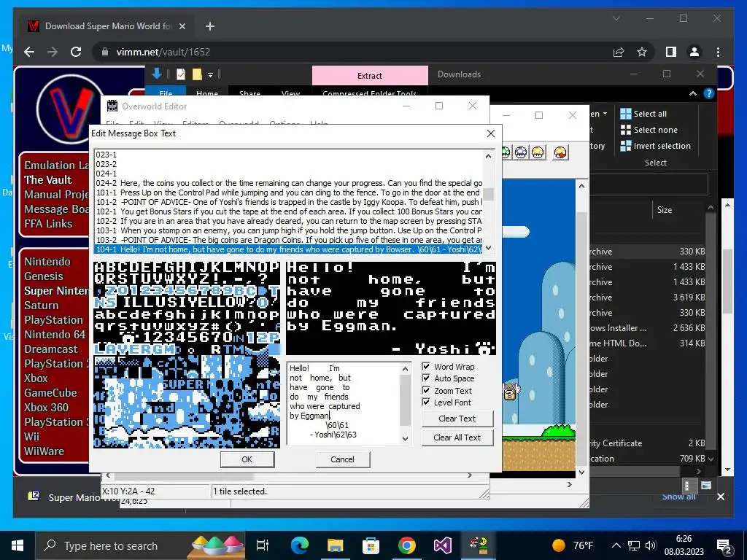Open the Share tab in Explorer ribbon
The width and height of the screenshot is (747, 560).
coord(249,93)
